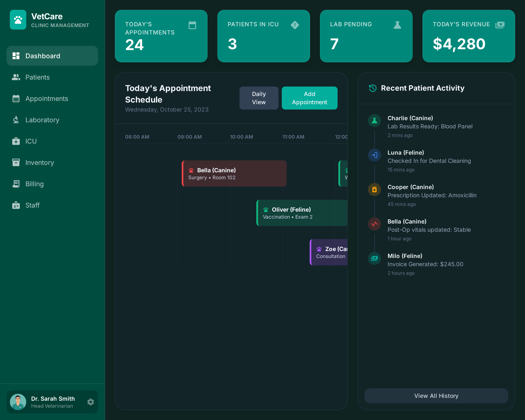Open settings gear next to Dr. Sarah Smith
This screenshot has height=420, width=525.
click(x=91, y=402)
